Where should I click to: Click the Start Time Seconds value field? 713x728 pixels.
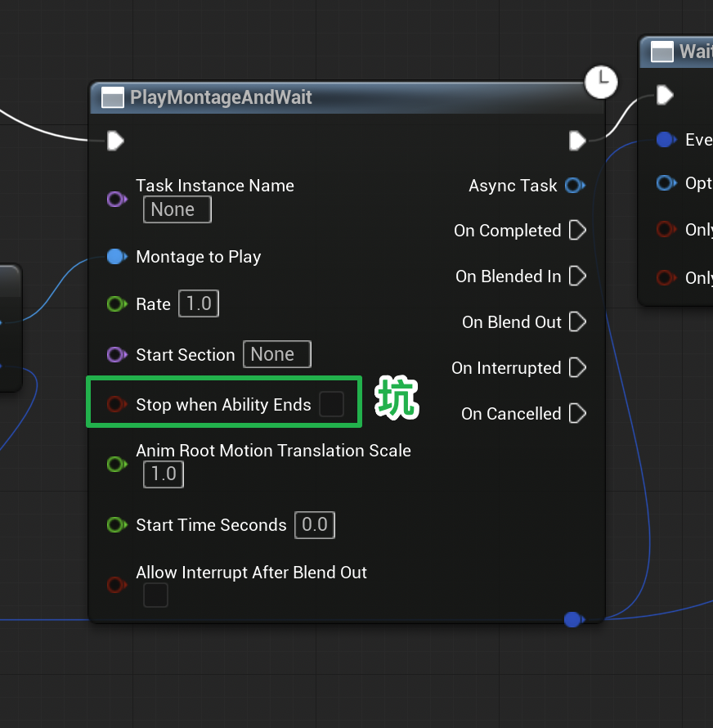314,525
